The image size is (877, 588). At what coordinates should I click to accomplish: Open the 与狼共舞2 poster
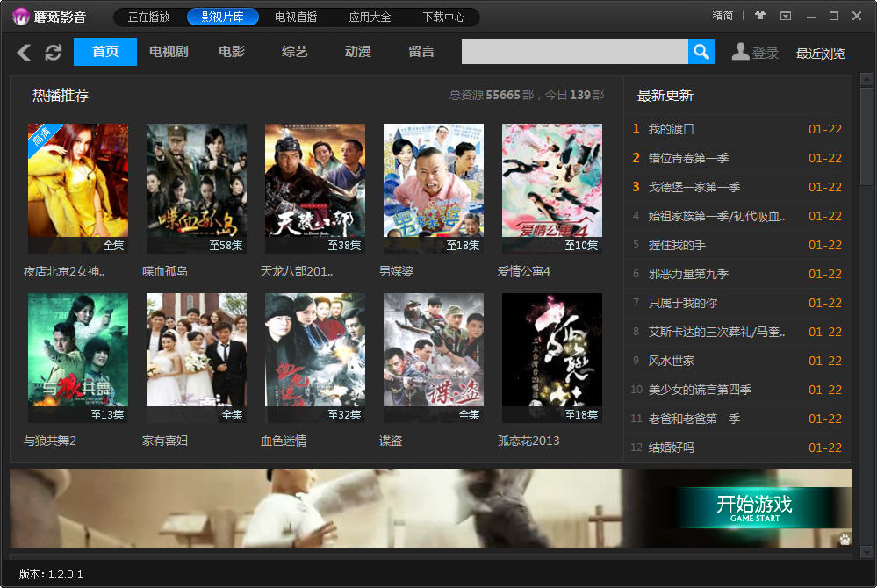pos(78,358)
